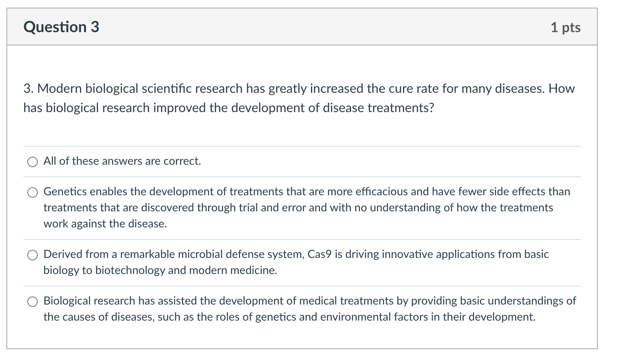Click the prompt line starting "3. Modern biological"
Screen dimensions: 644x364
coord(299,88)
